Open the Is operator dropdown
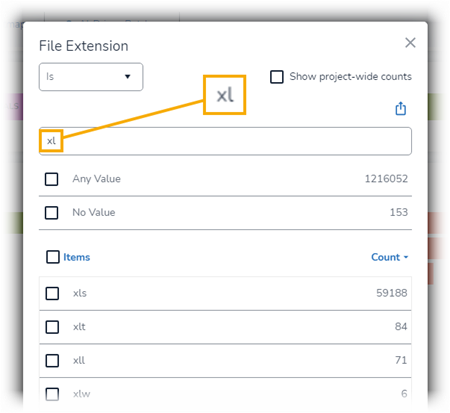 point(91,77)
